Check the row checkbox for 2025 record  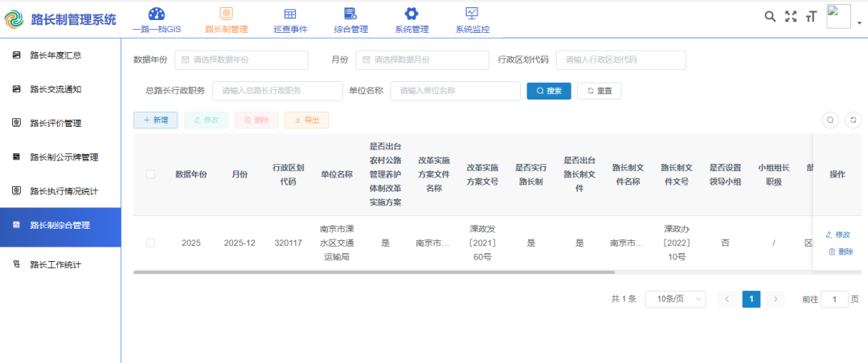click(x=150, y=243)
